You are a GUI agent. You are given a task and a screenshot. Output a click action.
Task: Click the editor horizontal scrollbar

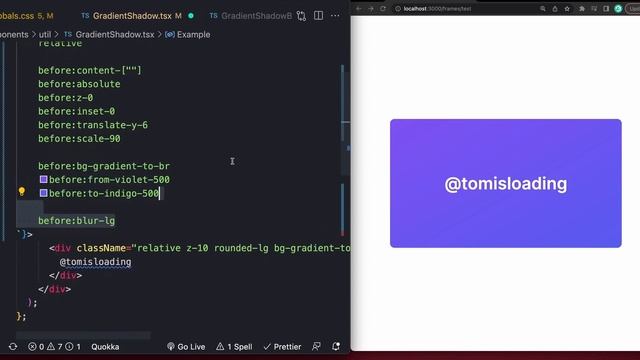pos(83,335)
